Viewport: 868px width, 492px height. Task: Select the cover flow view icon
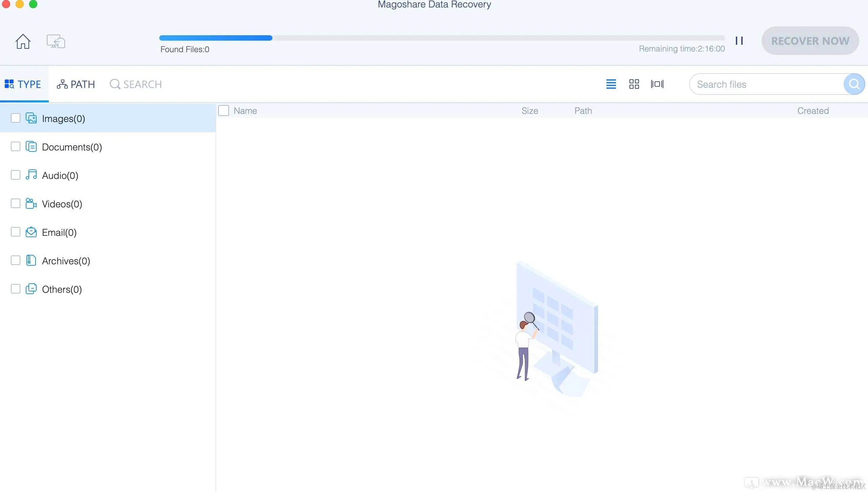point(657,84)
